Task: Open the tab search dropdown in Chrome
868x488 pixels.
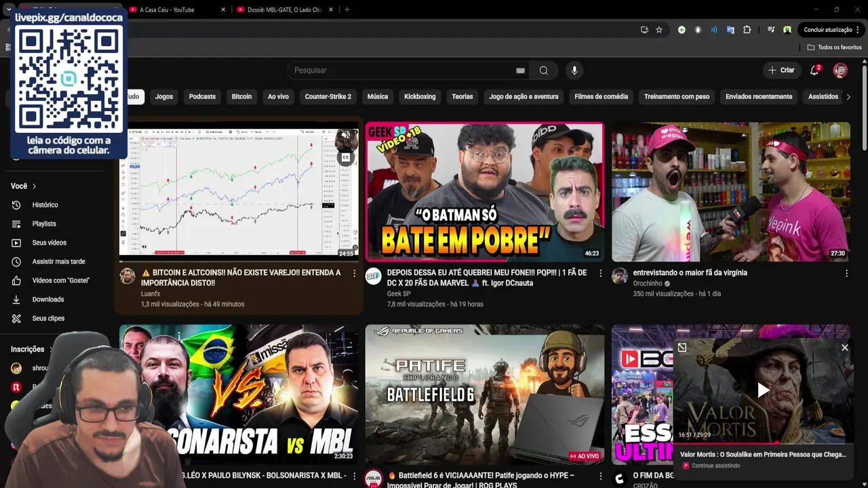Action: (8, 9)
